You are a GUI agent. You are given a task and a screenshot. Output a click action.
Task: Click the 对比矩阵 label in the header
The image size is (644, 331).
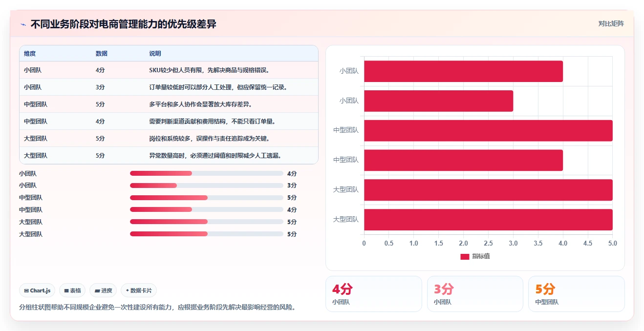(x=611, y=23)
